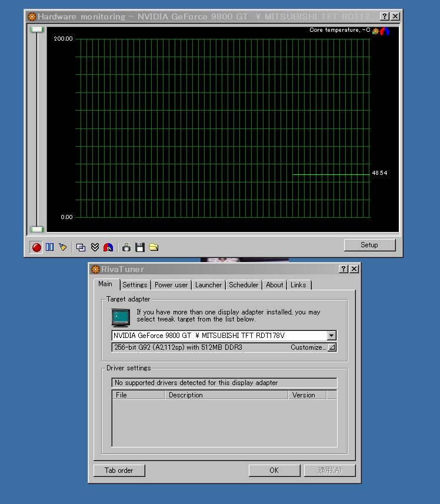Click RivaTuner help question button
Viewport: 440px width, 504px height.
[x=344, y=269]
